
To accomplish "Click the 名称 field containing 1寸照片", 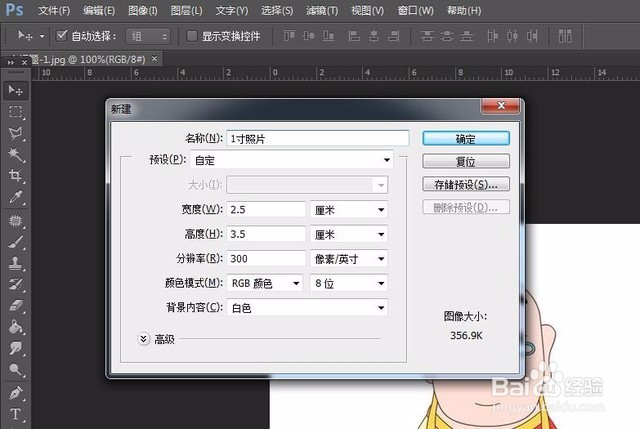I will point(317,138).
